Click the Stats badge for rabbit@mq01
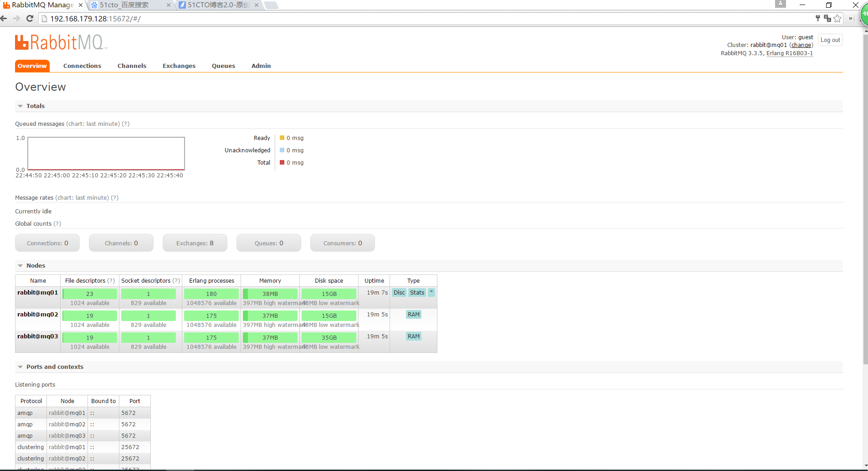Image resolution: width=868 pixels, height=471 pixels. [417, 293]
